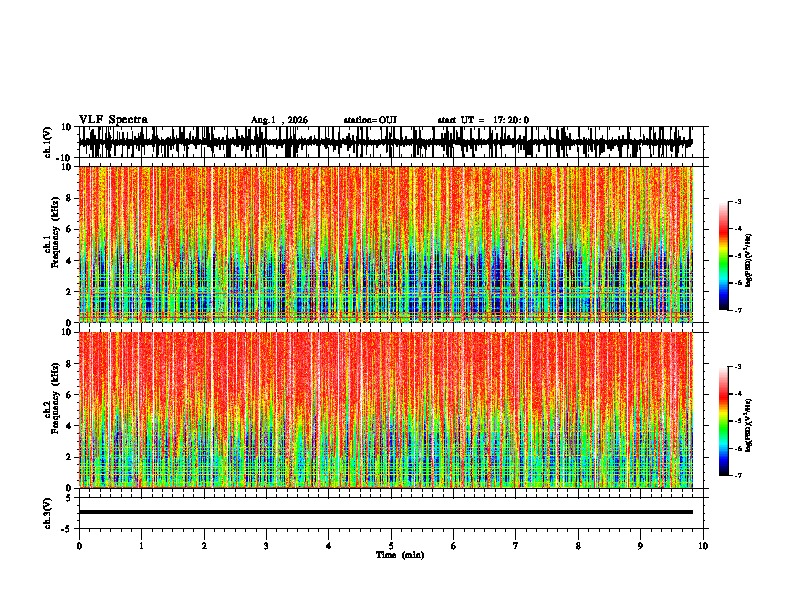This screenshot has width=792, height=612.
Task: Click the ch.2 color bar's log(PSD) label
Action: point(749,426)
